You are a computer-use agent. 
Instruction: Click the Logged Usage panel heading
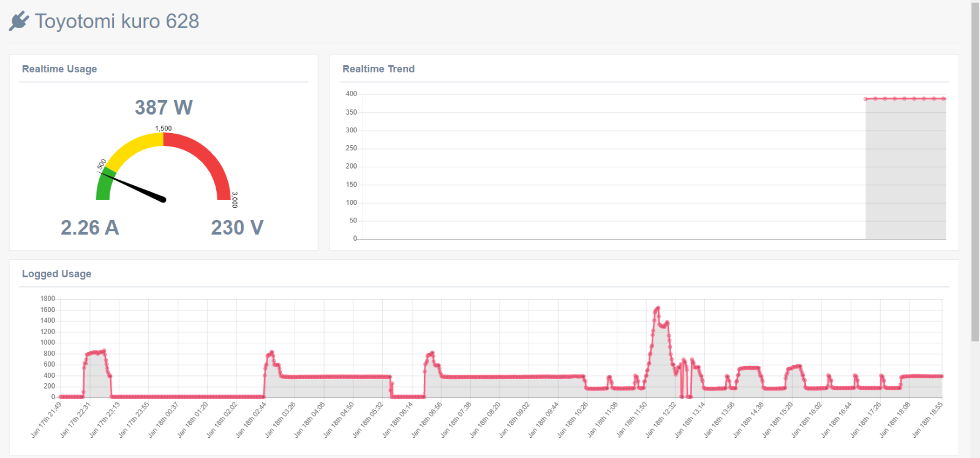[x=56, y=273]
